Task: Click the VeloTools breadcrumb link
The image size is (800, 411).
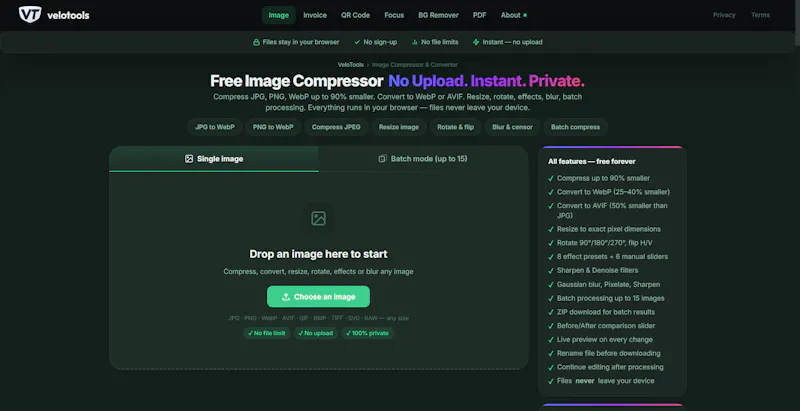Action: pos(351,65)
